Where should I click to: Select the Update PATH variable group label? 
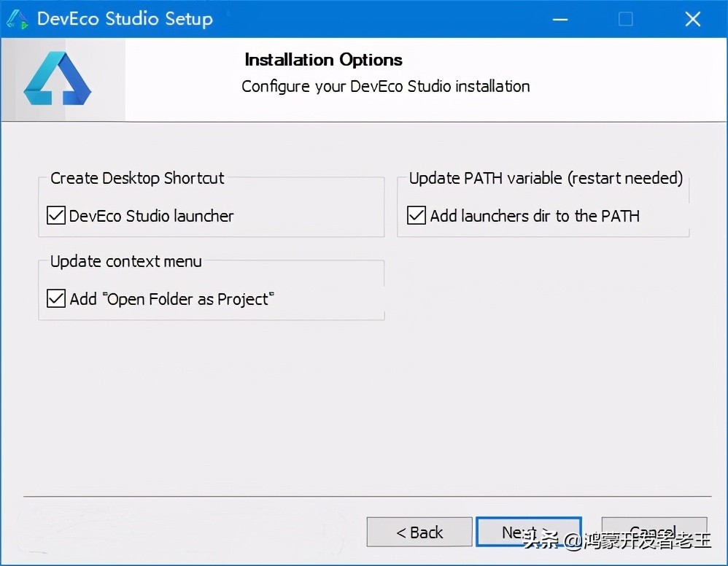pyautogui.click(x=546, y=178)
